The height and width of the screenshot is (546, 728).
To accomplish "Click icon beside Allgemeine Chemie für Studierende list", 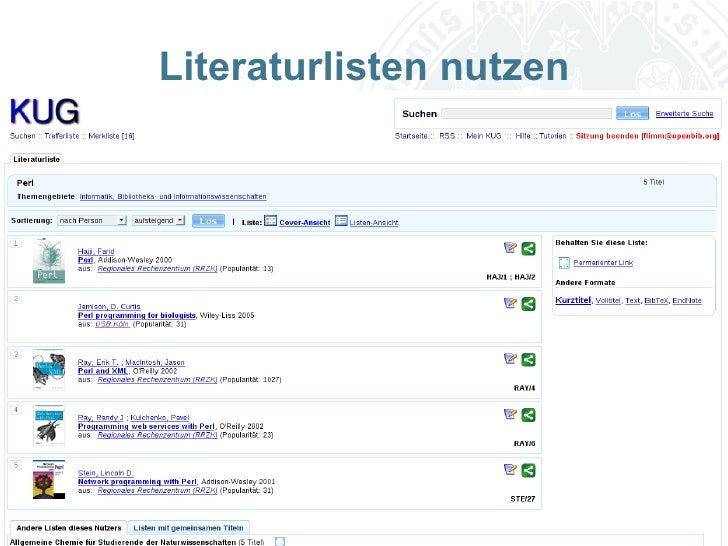I will click(280, 541).
